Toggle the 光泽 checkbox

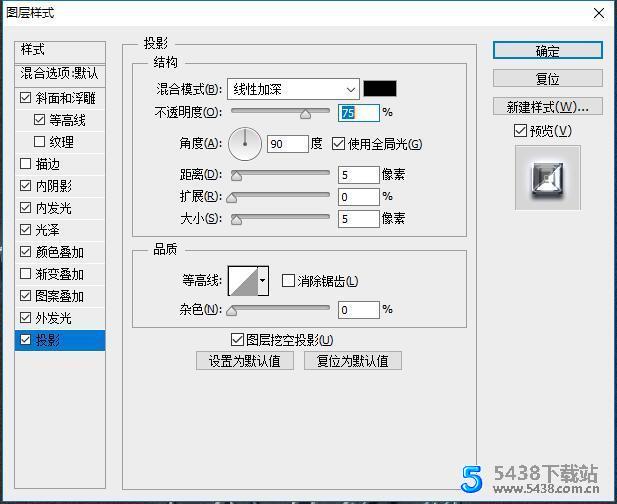click(26, 229)
